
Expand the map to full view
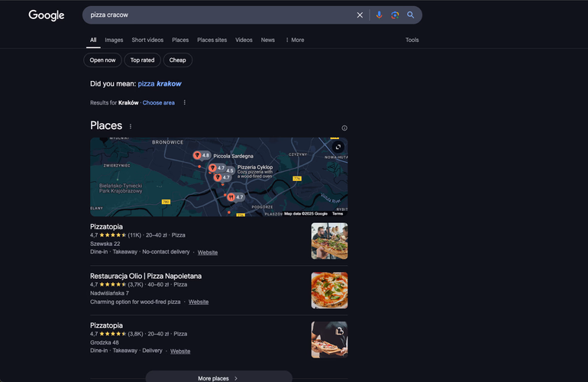[x=338, y=147]
